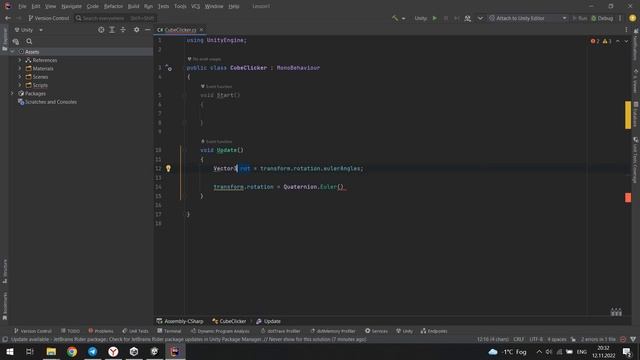640x360 pixels.
Task: Open the Endpoints tool window
Action: [434, 331]
